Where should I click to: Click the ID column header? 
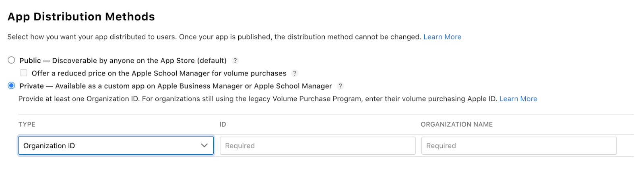tap(223, 125)
